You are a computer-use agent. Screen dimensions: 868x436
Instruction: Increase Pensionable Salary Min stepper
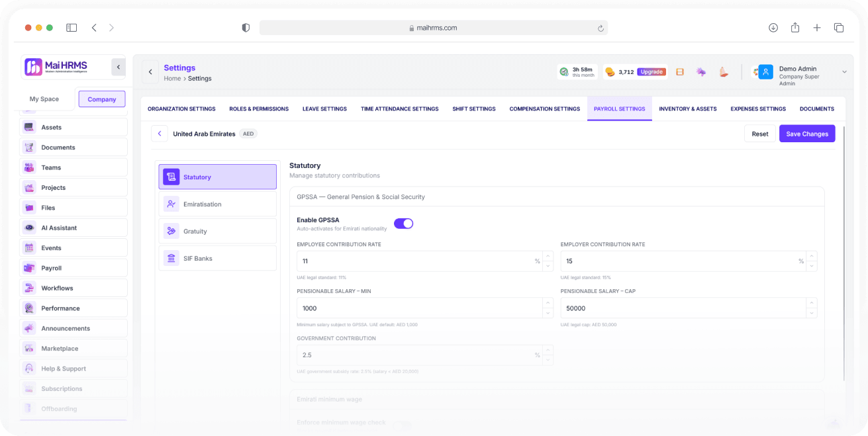[548, 303]
